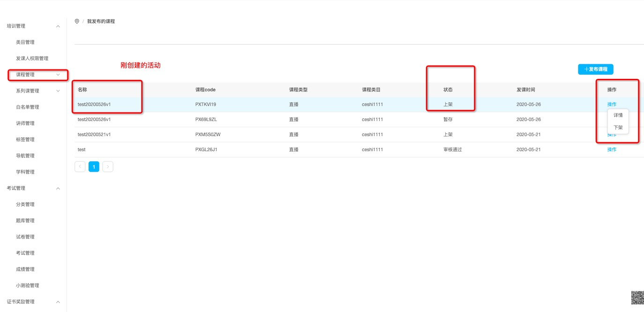The height and width of the screenshot is (312, 644).
Task: Click the 证书奖励管理 section title
Action: [x=21, y=302]
